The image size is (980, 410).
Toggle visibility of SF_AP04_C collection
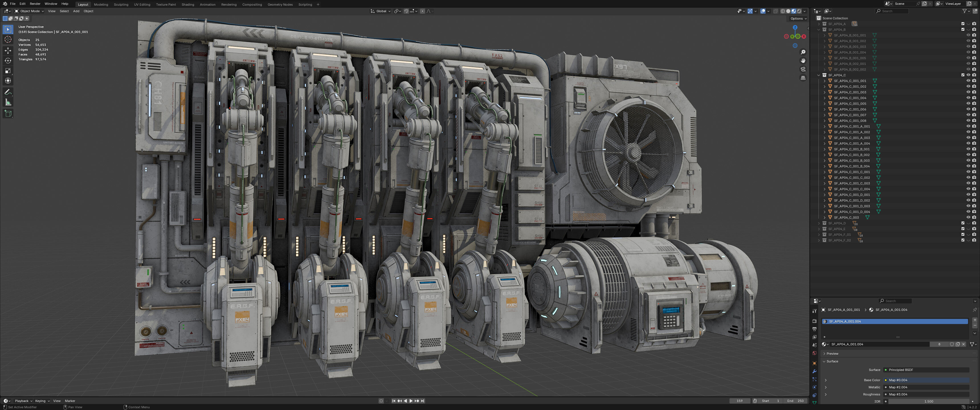click(968, 75)
